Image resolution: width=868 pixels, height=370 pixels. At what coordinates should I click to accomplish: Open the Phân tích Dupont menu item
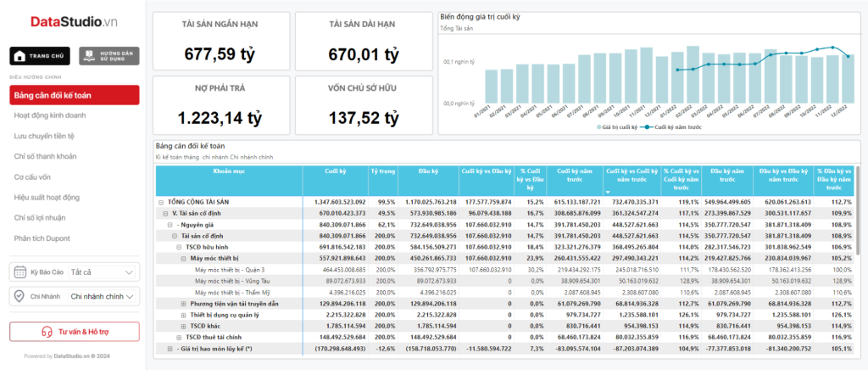click(x=42, y=238)
